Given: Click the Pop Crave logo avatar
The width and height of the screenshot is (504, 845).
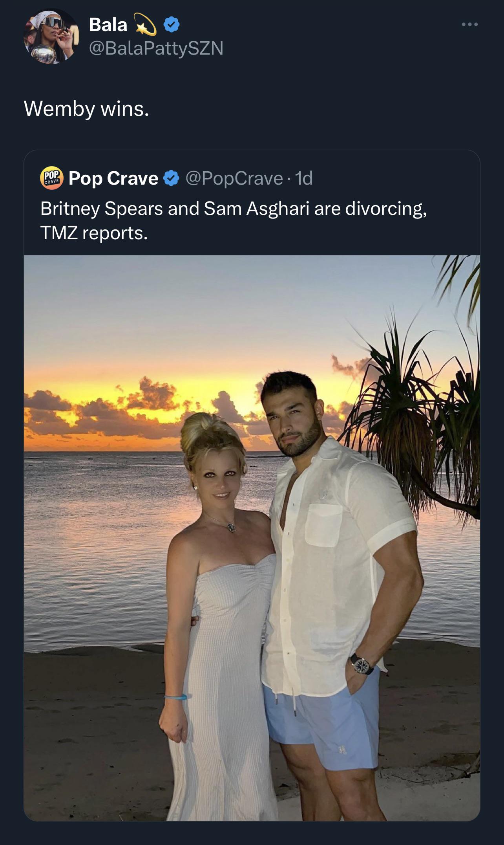Looking at the screenshot, I should click(x=51, y=178).
